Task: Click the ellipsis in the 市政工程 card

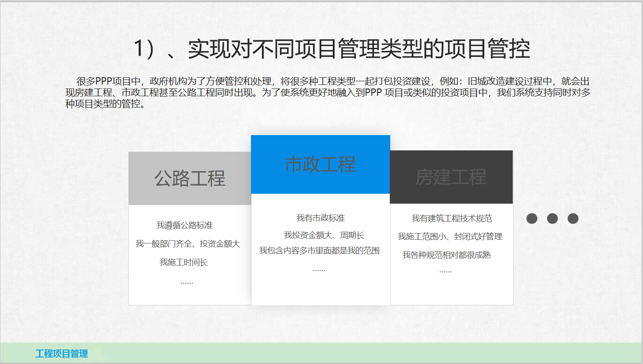Action: (319, 270)
